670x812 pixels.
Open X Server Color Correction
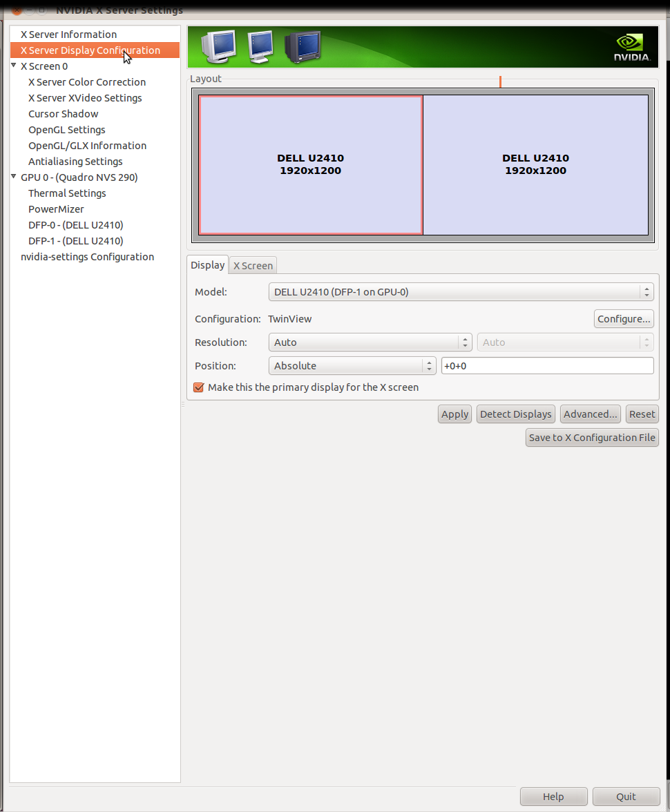(87, 81)
